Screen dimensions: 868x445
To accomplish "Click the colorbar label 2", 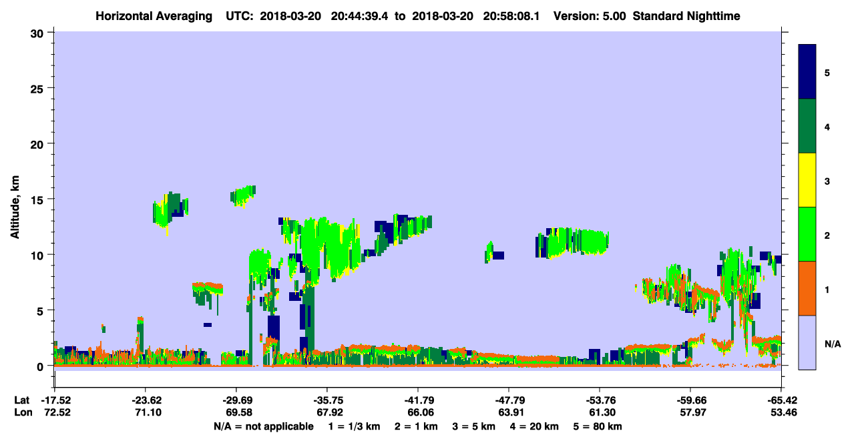I will point(827,235).
